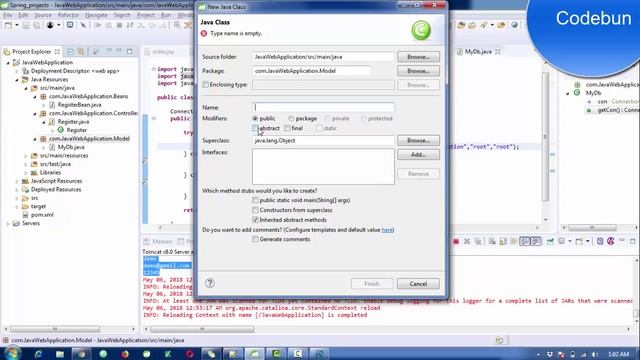Click the Skip All Breakpoints icon in toolbar

click(x=83, y=25)
